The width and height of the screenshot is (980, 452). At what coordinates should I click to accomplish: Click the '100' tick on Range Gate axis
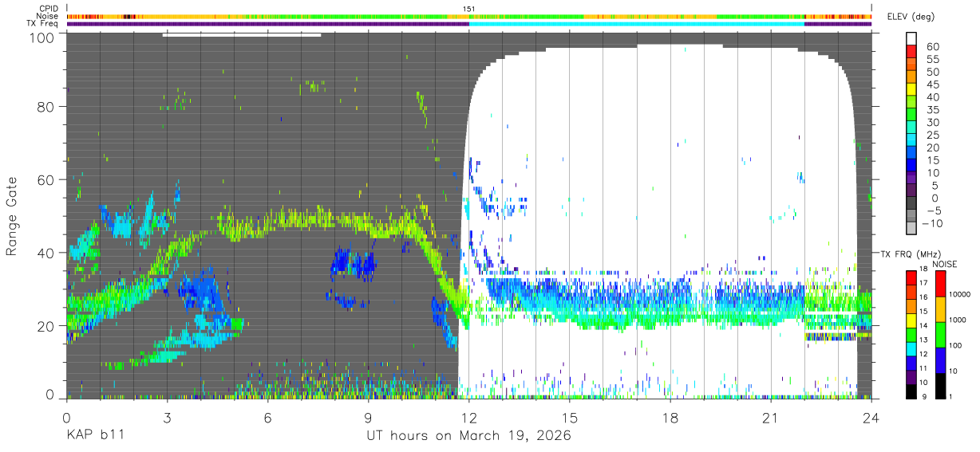[x=41, y=37]
